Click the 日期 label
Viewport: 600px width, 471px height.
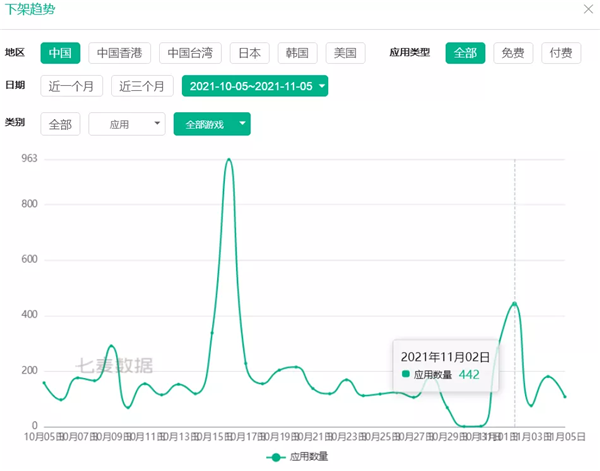(x=15, y=85)
